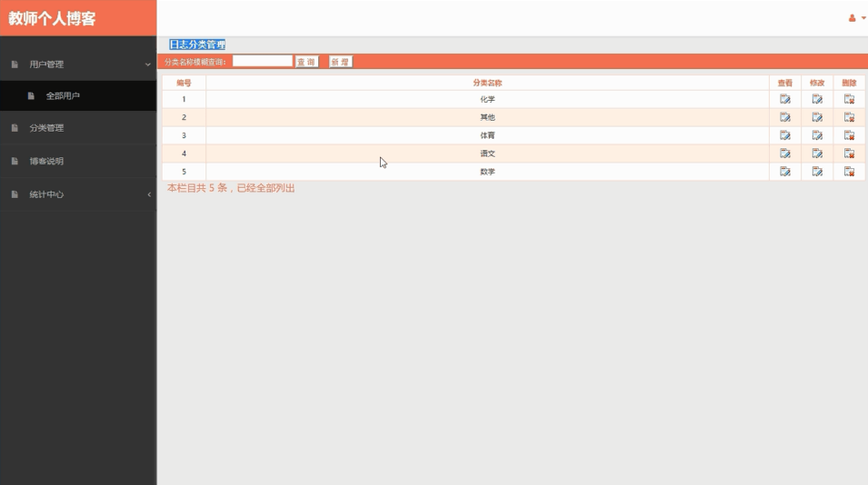This screenshot has width=868, height=485.
Task: Select the 体育 category name cell
Action: coord(488,135)
